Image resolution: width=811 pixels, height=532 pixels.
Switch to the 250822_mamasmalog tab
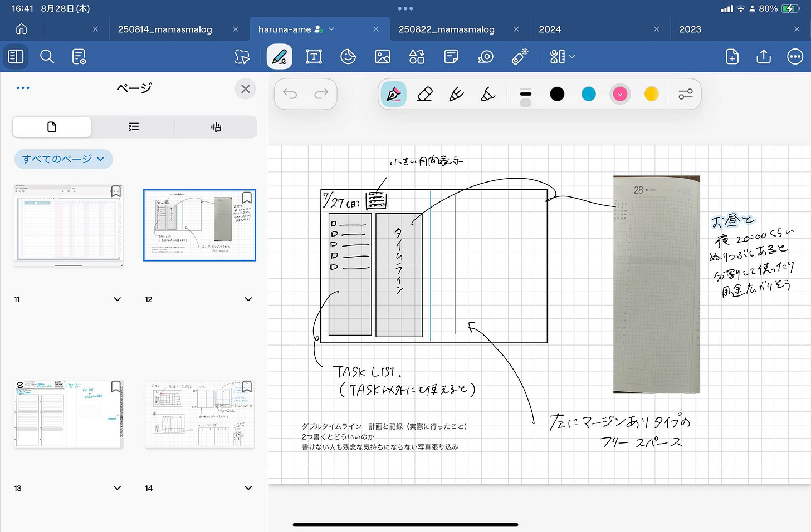(446, 29)
